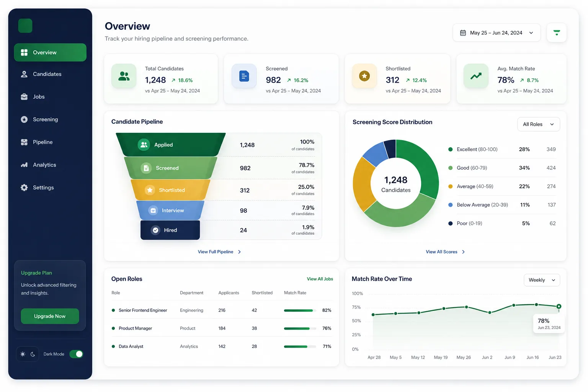The image size is (588, 392).
Task: Click the Settings gear icon in sidebar
Action: (x=24, y=188)
